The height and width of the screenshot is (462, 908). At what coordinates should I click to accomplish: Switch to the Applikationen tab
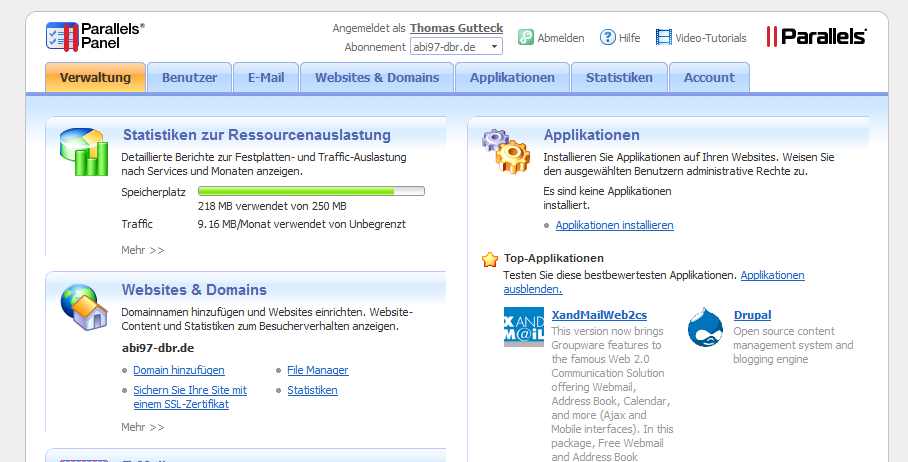point(512,78)
